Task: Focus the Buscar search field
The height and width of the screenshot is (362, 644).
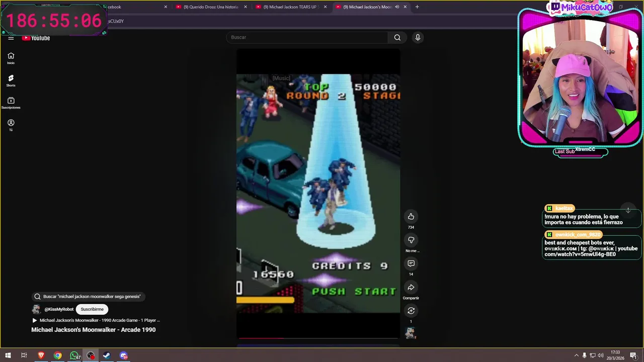Action: pos(307,37)
